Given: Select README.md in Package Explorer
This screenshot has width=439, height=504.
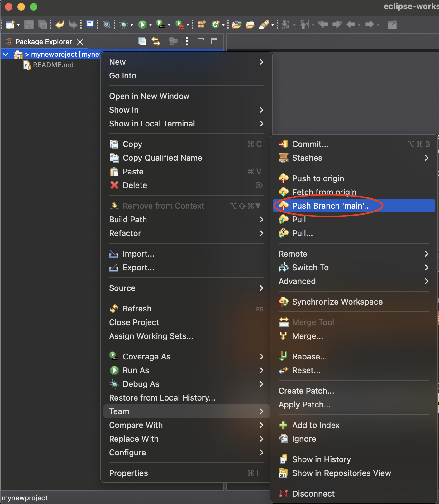Looking at the screenshot, I should [53, 65].
